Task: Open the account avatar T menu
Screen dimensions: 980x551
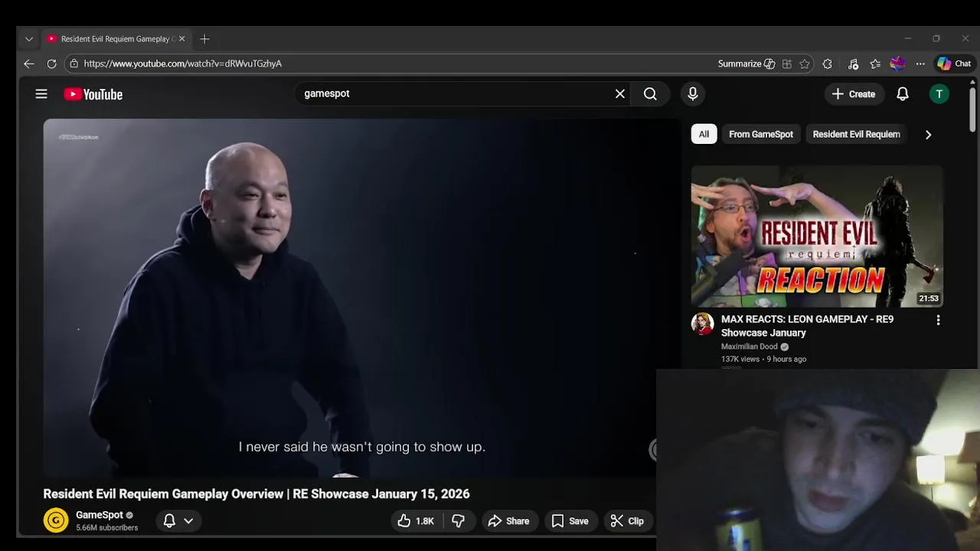Action: pyautogui.click(x=939, y=94)
